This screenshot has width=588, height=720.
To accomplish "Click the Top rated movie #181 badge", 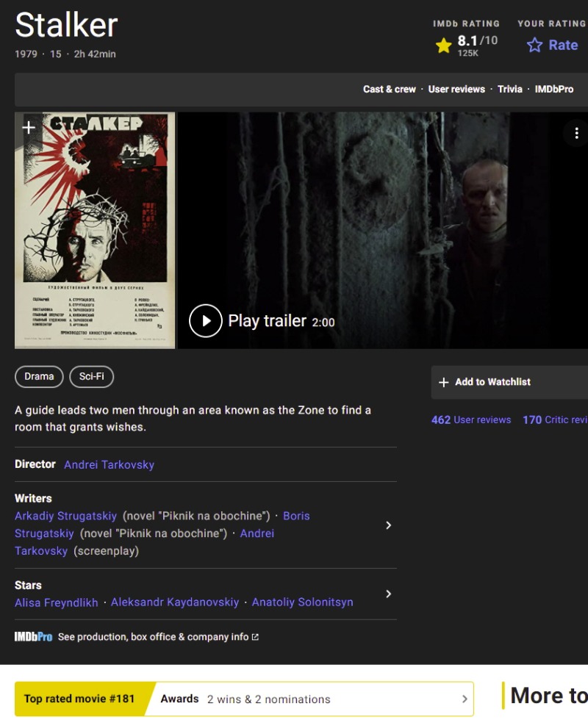I will 79,699.
